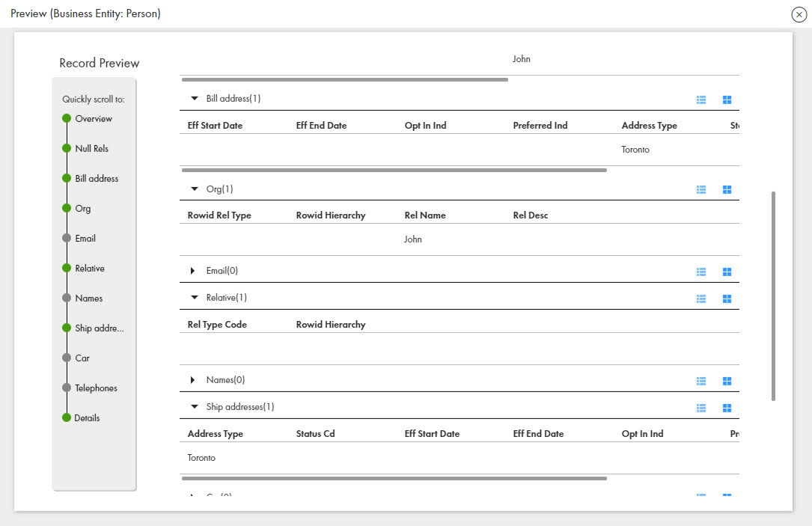Select the Status Cd column header
Screen dimensions: 812x526
pos(315,434)
